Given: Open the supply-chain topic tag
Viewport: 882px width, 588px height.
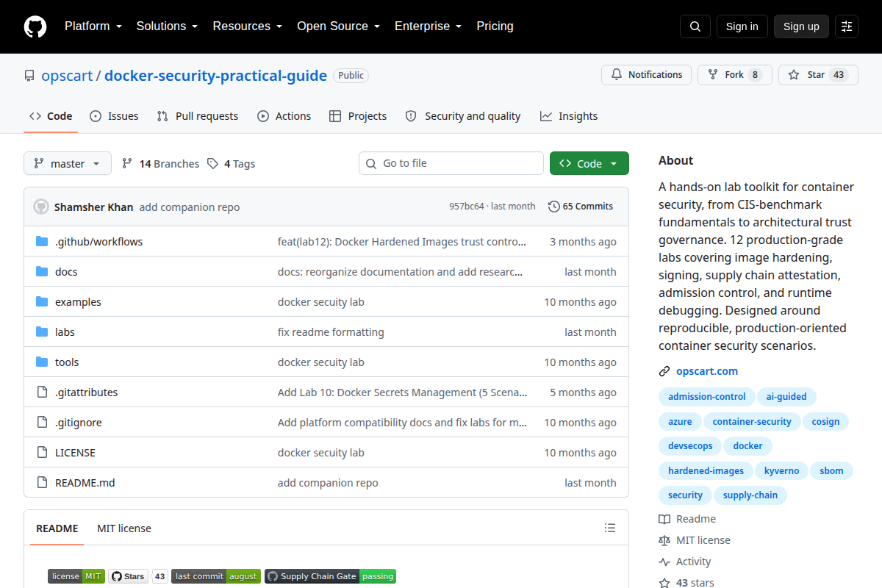Looking at the screenshot, I should pyautogui.click(x=750, y=495).
